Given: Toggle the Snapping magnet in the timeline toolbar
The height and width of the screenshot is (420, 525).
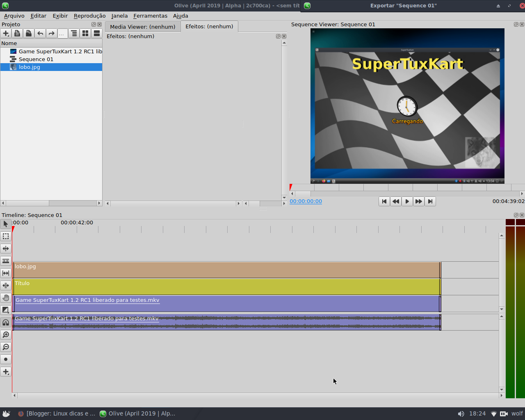Looking at the screenshot, I should 6,322.
